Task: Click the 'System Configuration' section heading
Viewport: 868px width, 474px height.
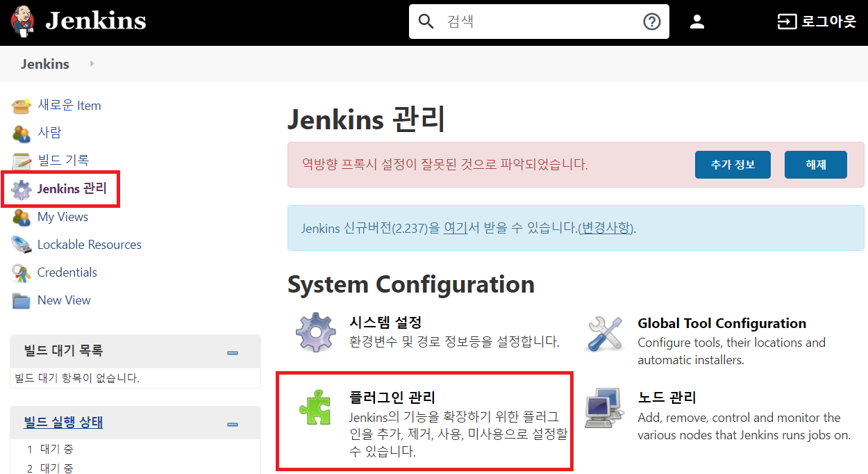Action: [411, 284]
